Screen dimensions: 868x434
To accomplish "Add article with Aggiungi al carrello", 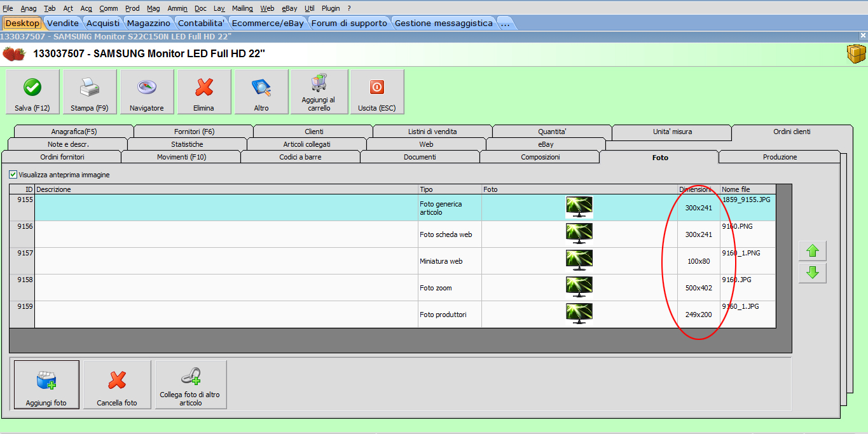I will point(319,92).
